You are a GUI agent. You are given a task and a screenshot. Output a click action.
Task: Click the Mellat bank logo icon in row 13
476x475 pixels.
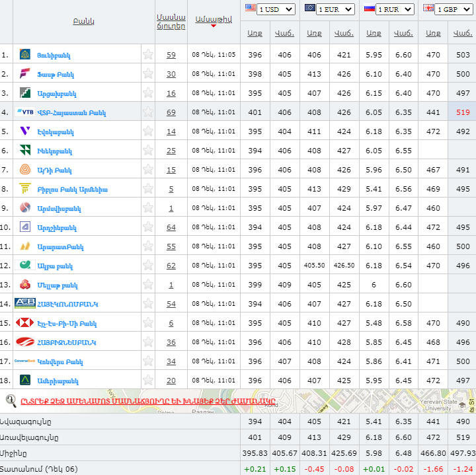(x=25, y=284)
